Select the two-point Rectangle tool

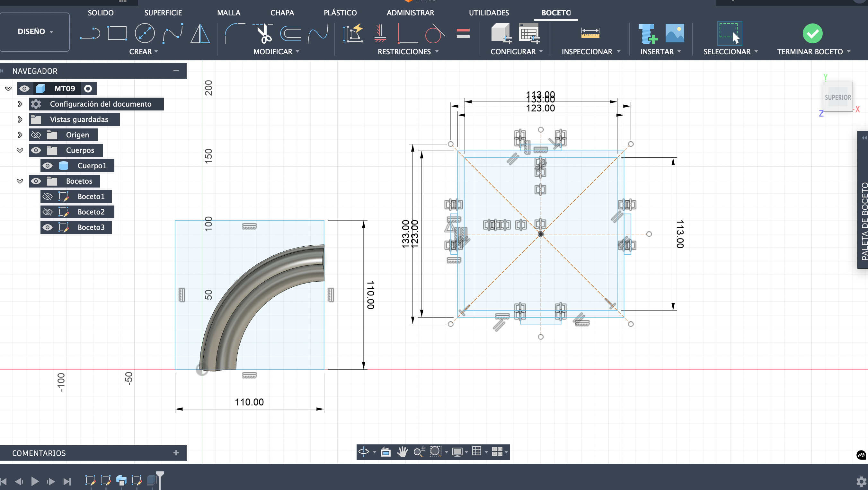pos(117,33)
